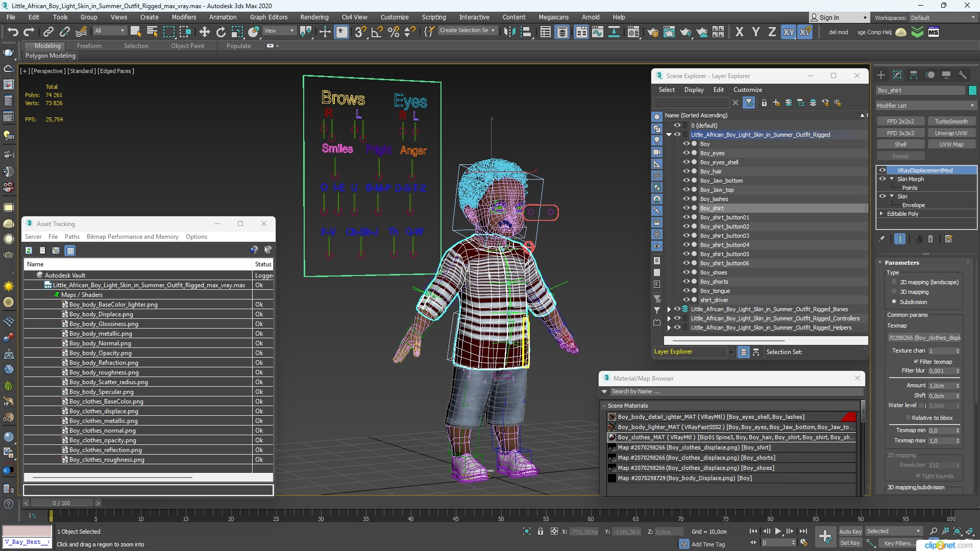Restrict transform to X axis

click(x=740, y=32)
